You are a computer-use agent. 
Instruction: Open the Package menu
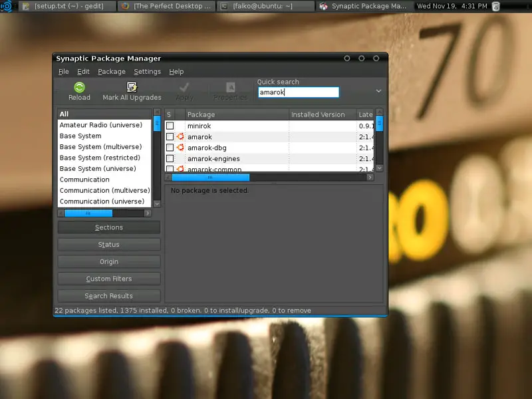(112, 72)
